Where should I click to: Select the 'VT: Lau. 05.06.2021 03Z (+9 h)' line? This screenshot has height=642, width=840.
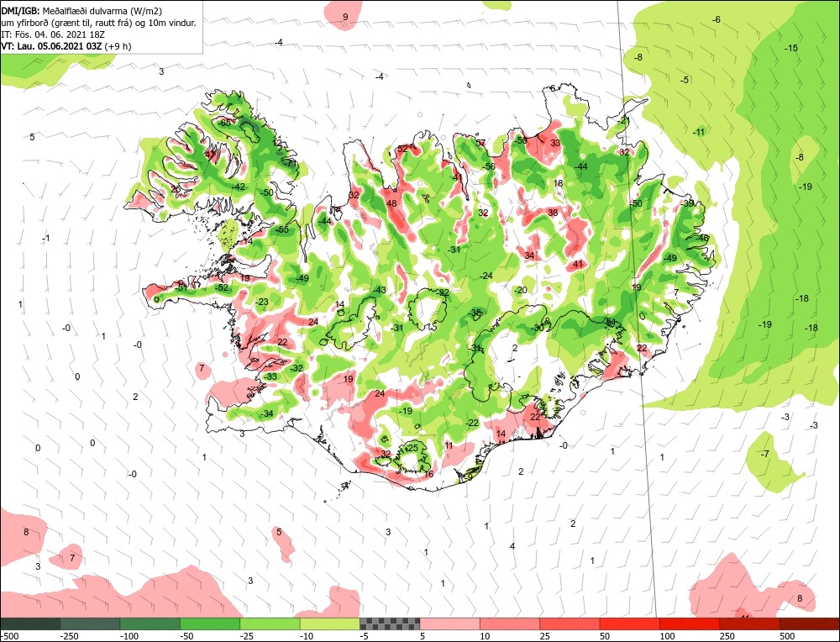pos(66,46)
